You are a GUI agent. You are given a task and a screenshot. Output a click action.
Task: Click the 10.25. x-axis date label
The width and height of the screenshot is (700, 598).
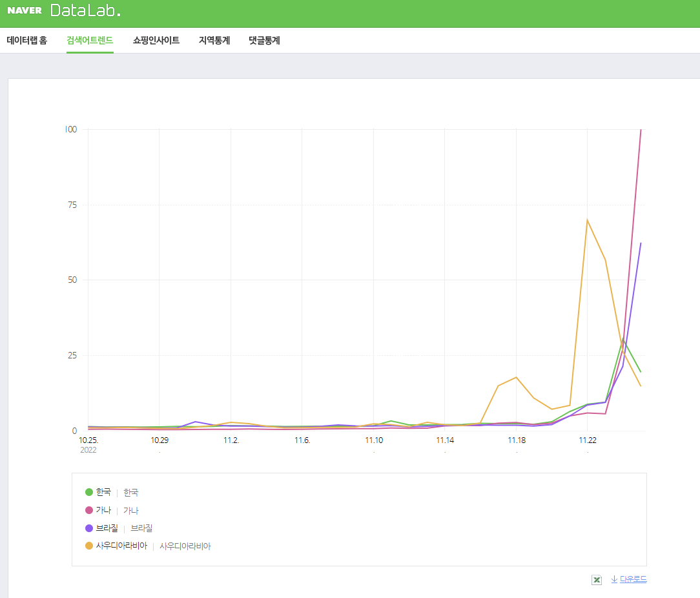coord(88,440)
